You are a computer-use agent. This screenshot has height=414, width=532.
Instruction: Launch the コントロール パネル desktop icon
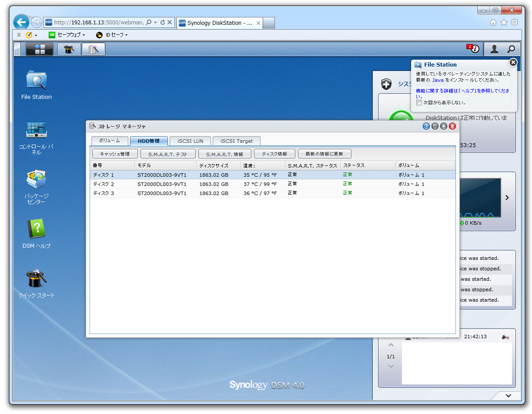(x=37, y=138)
